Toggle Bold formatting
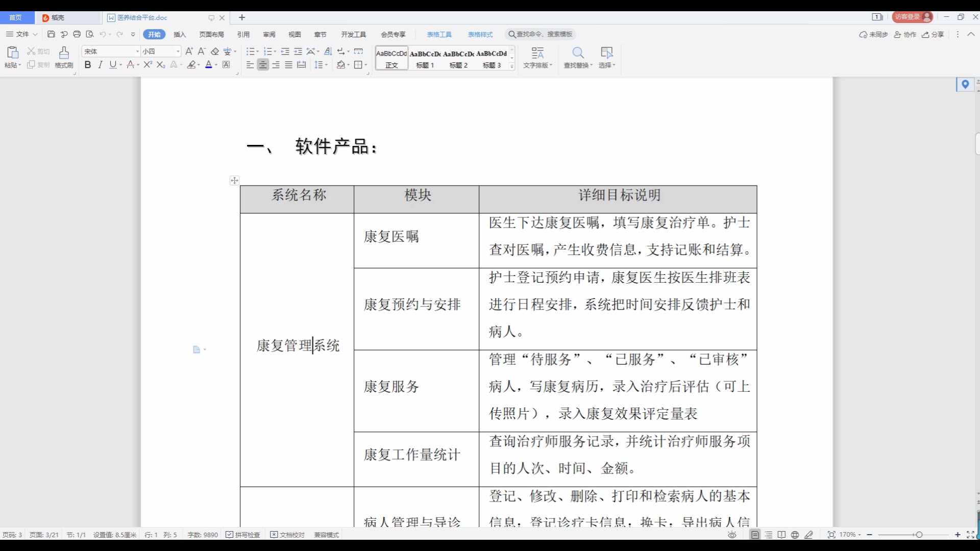 pyautogui.click(x=88, y=65)
